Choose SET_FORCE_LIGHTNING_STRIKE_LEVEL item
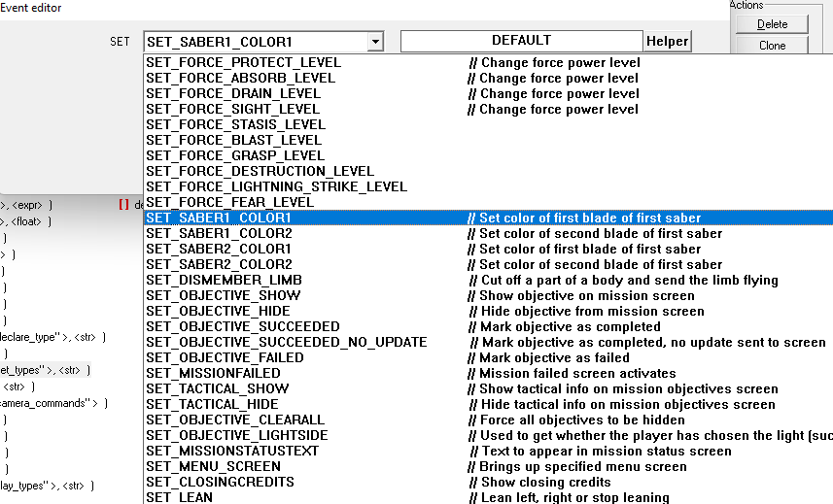 coord(488,186)
